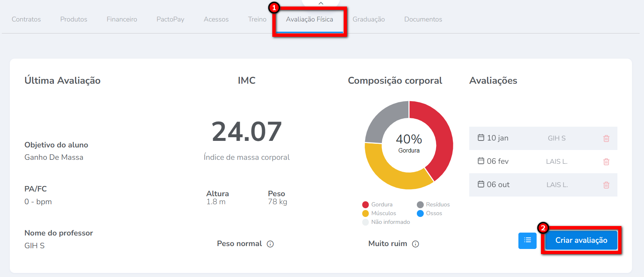Delete the 06 out evaluation
This screenshot has height=277, width=644.
coord(606,185)
